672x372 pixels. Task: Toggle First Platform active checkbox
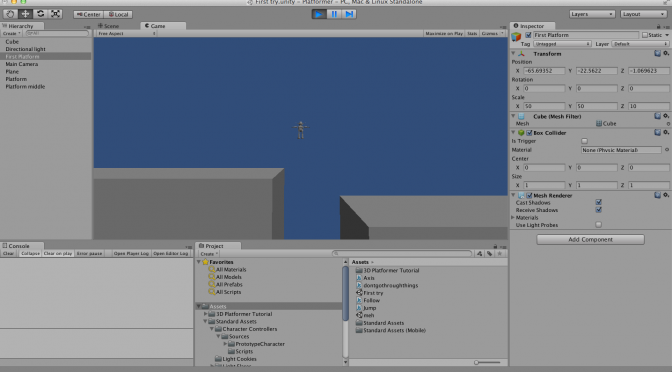(528, 35)
